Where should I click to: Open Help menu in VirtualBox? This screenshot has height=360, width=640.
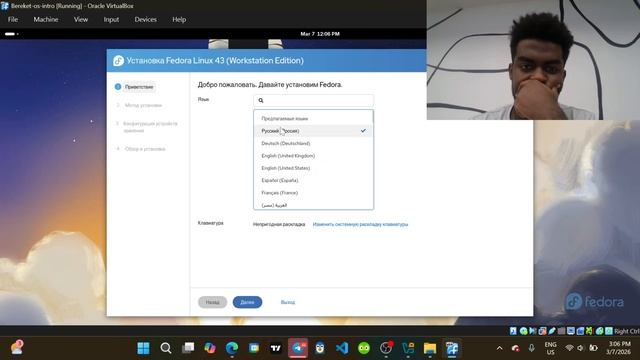point(179,19)
